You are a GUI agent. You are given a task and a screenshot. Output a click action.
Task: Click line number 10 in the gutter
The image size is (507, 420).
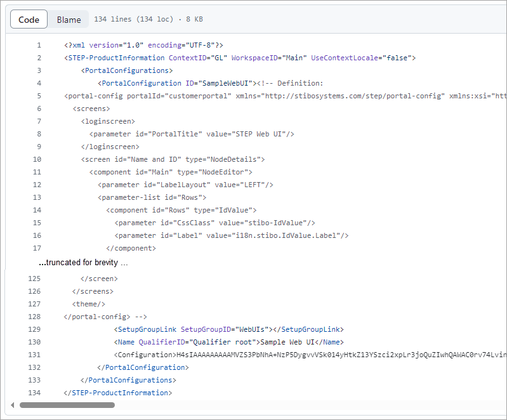(37, 159)
